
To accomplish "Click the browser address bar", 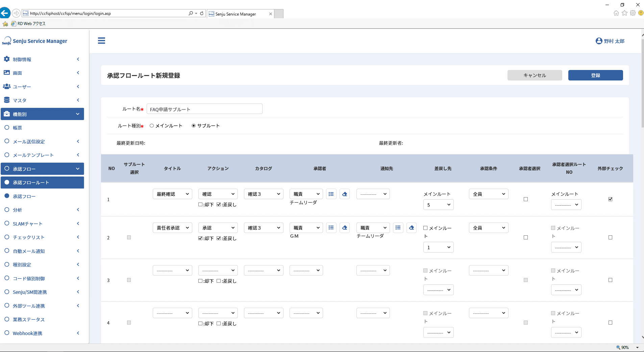I will (108, 14).
